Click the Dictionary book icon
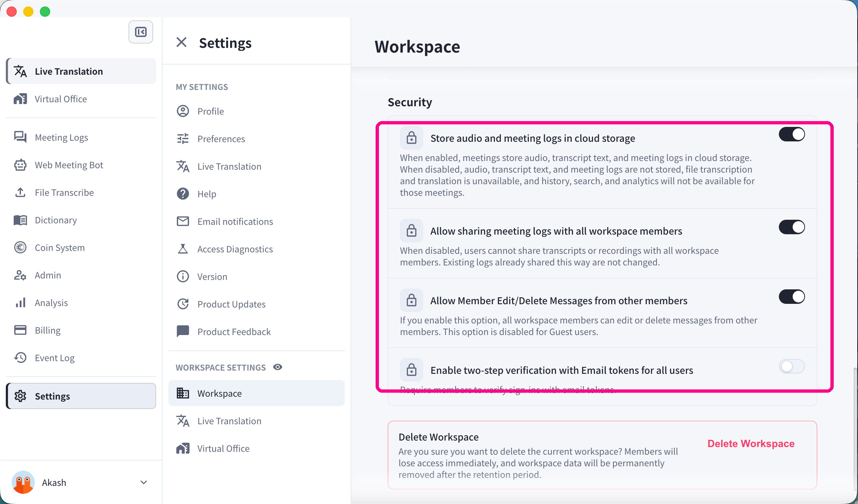The image size is (858, 504). (20, 220)
